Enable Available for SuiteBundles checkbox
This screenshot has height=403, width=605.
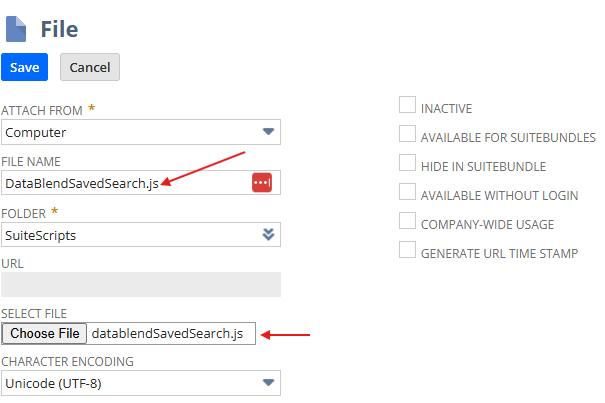(x=407, y=134)
